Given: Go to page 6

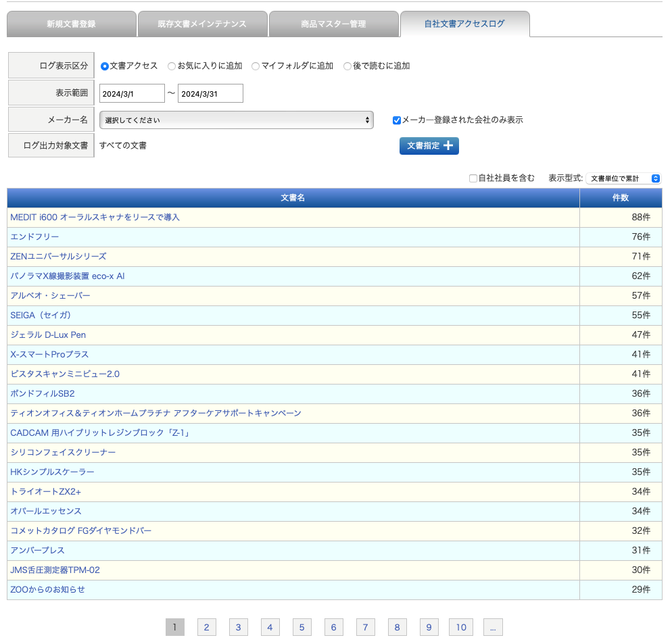Looking at the screenshot, I should (x=333, y=627).
